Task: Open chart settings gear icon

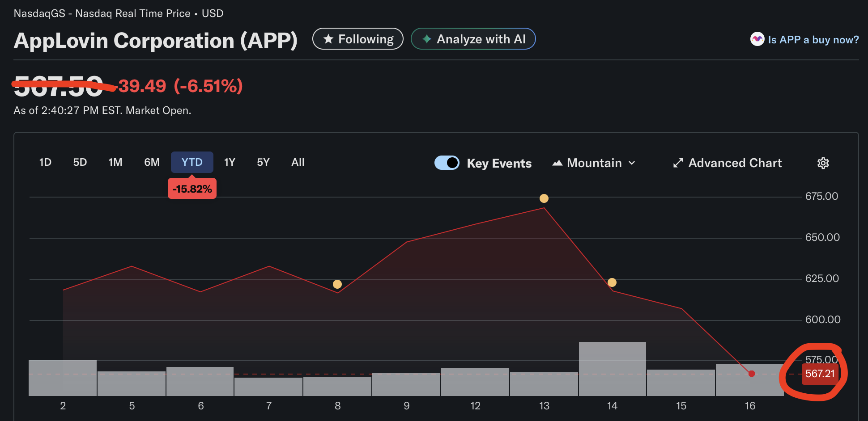Action: click(823, 163)
